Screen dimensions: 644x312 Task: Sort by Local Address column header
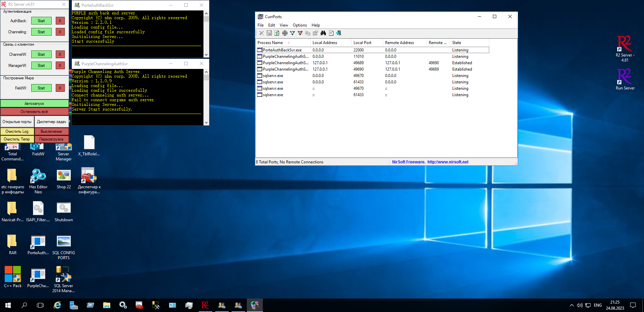(331, 43)
